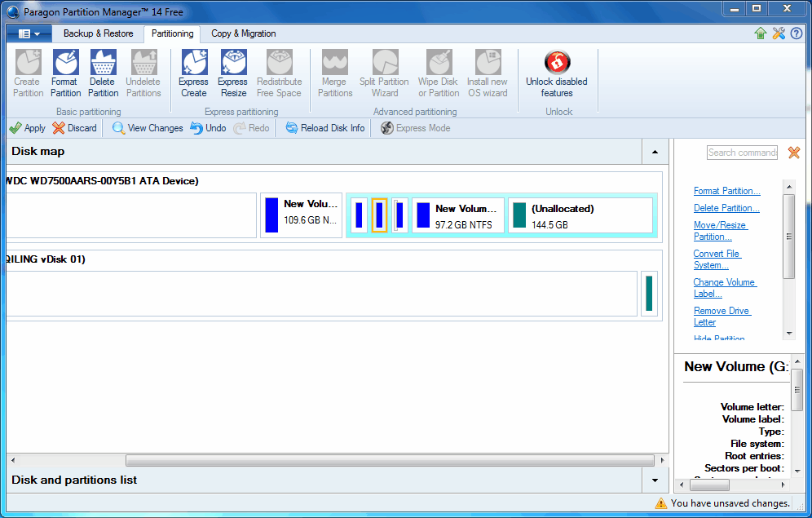Select the orange-highlighted small partition
This screenshot has height=518, width=812.
379,215
